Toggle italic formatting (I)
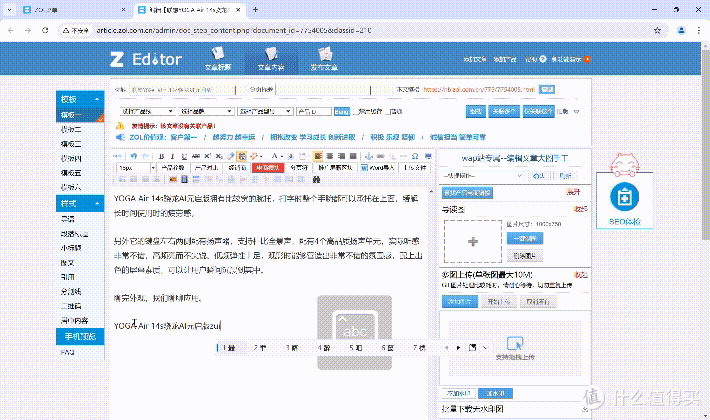The width and height of the screenshot is (710, 420). point(173,156)
